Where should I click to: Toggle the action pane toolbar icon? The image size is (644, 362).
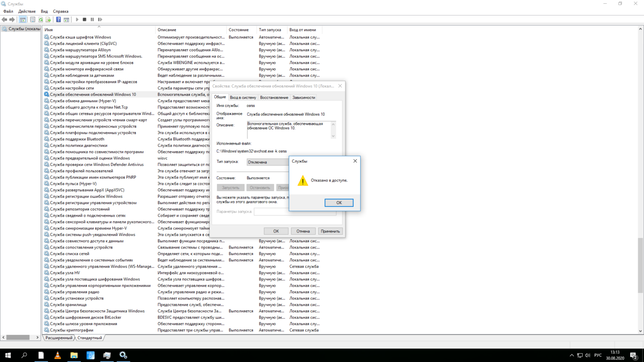(x=66, y=20)
